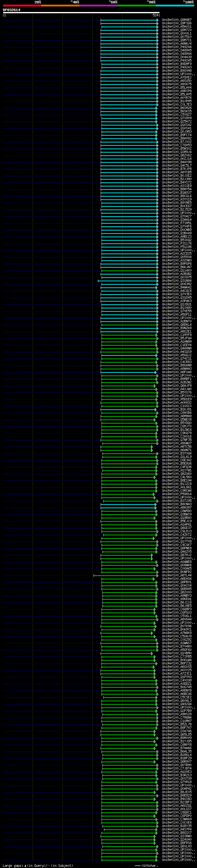The image size is (197, 868).
Task: Select hit label UniRef100_Q3IBW0
Action: (177, 836)
